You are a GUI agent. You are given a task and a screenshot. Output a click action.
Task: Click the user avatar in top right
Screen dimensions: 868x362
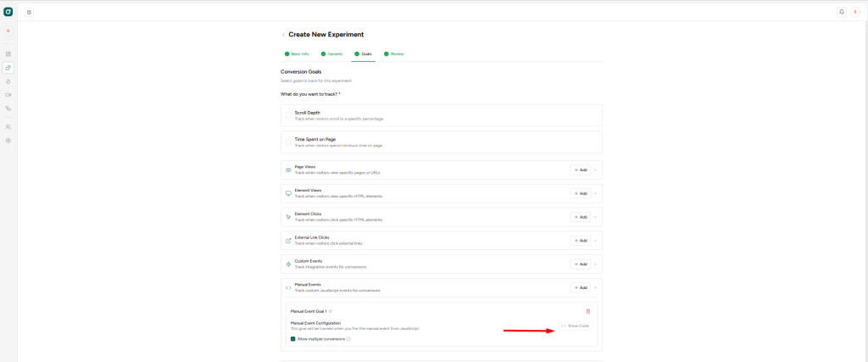point(855,12)
